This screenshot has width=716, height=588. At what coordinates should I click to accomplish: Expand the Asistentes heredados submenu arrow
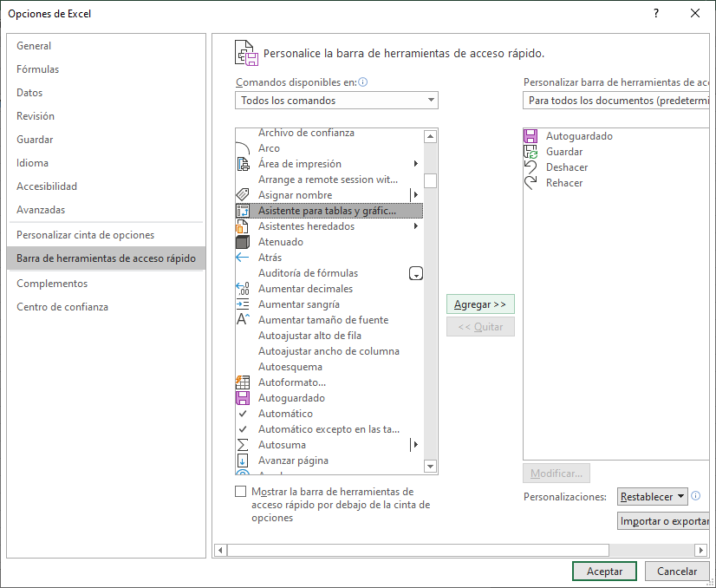point(416,226)
